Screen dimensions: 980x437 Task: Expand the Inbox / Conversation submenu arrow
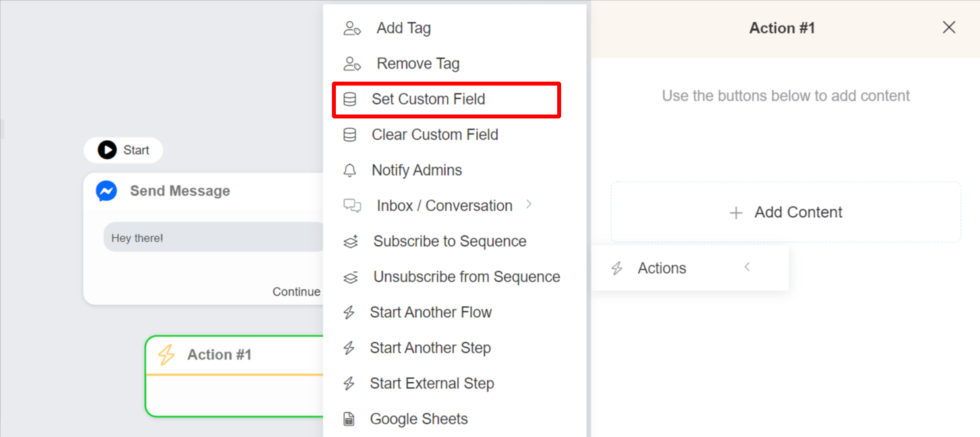pyautogui.click(x=529, y=205)
